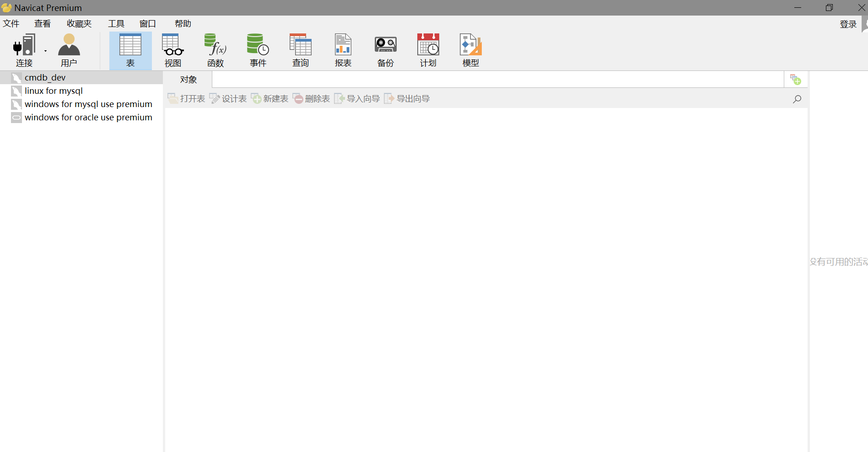The height and width of the screenshot is (452, 868).
Task: Open the Report (报表) toolbar icon
Action: click(x=343, y=50)
